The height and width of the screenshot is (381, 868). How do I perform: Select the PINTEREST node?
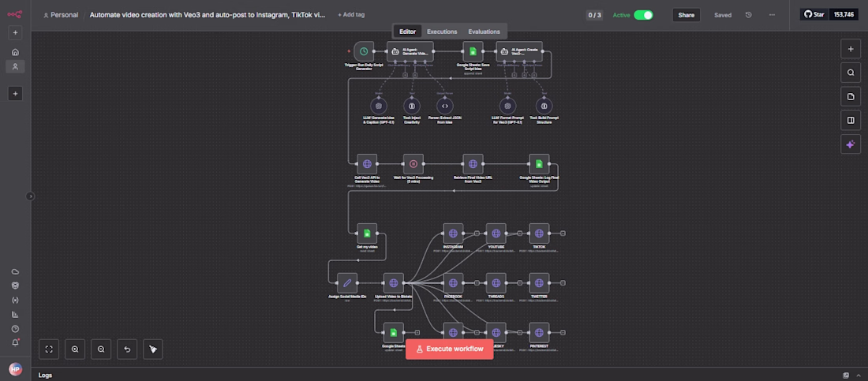coord(539,332)
